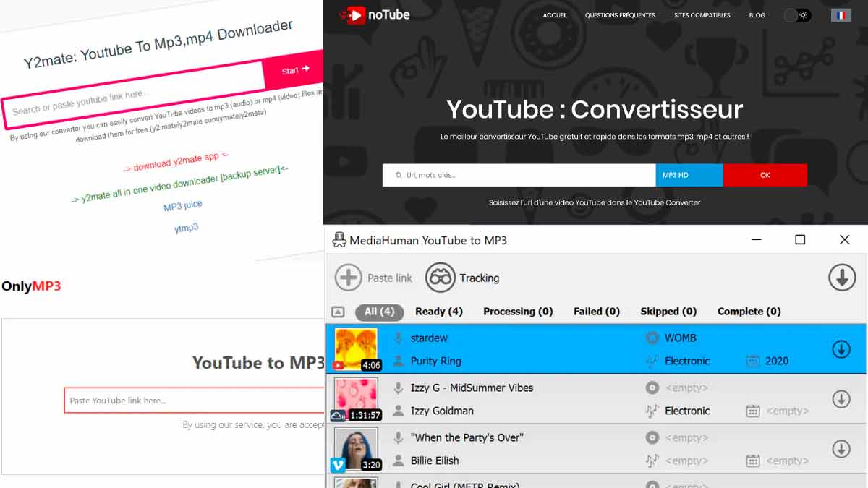
Task: Click the Paste link icon in MediaHuman
Action: tap(349, 278)
